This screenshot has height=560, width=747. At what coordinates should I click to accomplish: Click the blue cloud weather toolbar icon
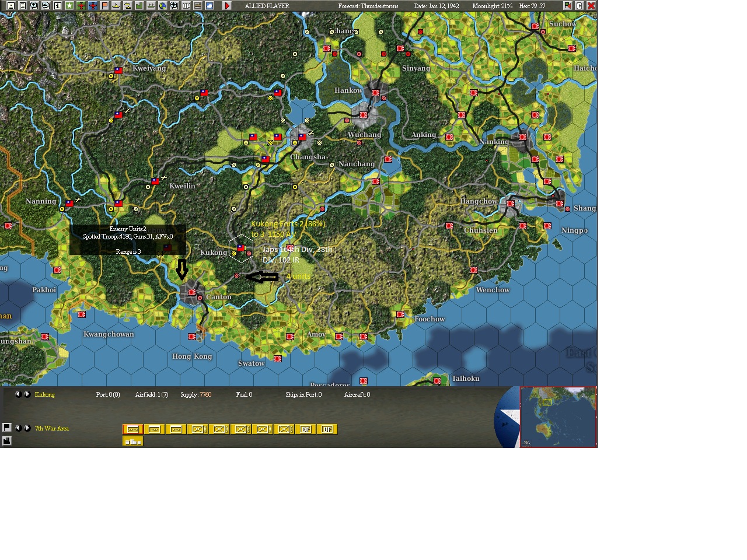tap(210, 6)
